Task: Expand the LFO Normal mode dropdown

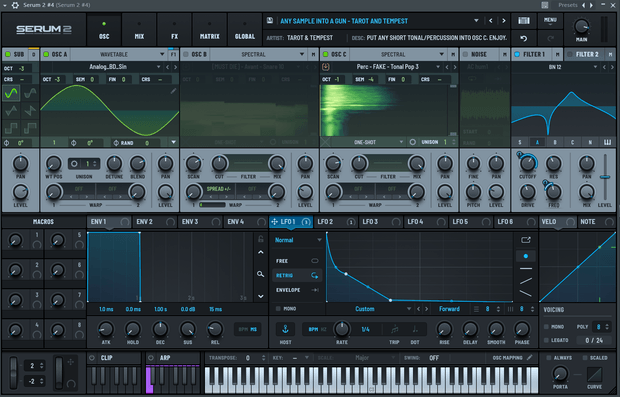Action: click(297, 240)
